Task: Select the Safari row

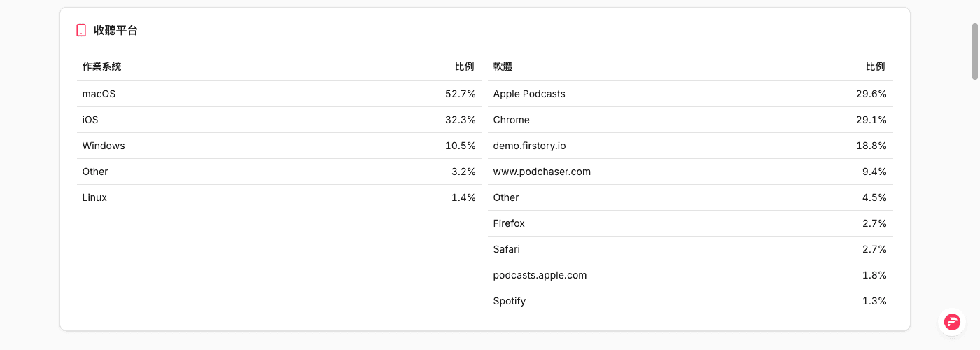Action: tap(690, 249)
